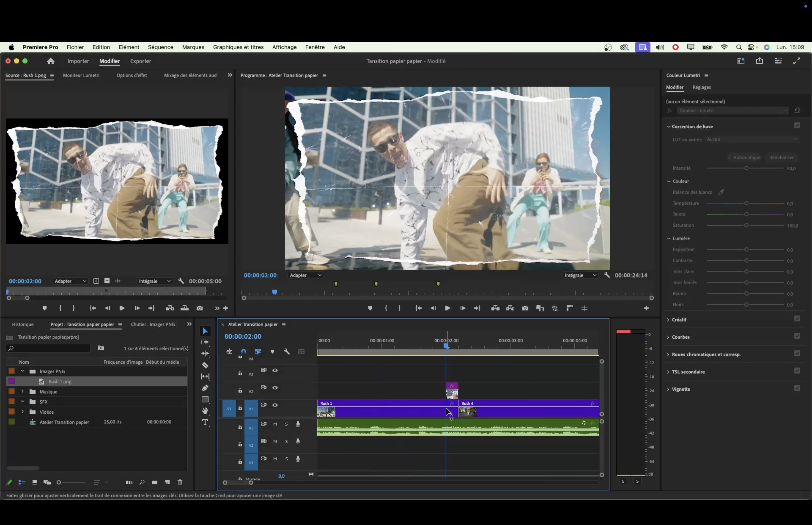
Task: Select the Razor tool in the tools panel
Action: click(205, 365)
